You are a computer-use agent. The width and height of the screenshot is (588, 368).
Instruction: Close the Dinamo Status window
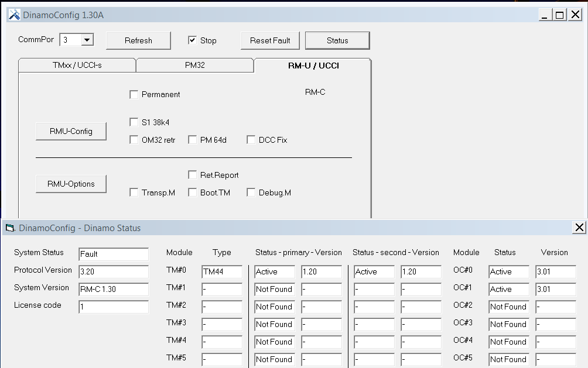point(579,228)
